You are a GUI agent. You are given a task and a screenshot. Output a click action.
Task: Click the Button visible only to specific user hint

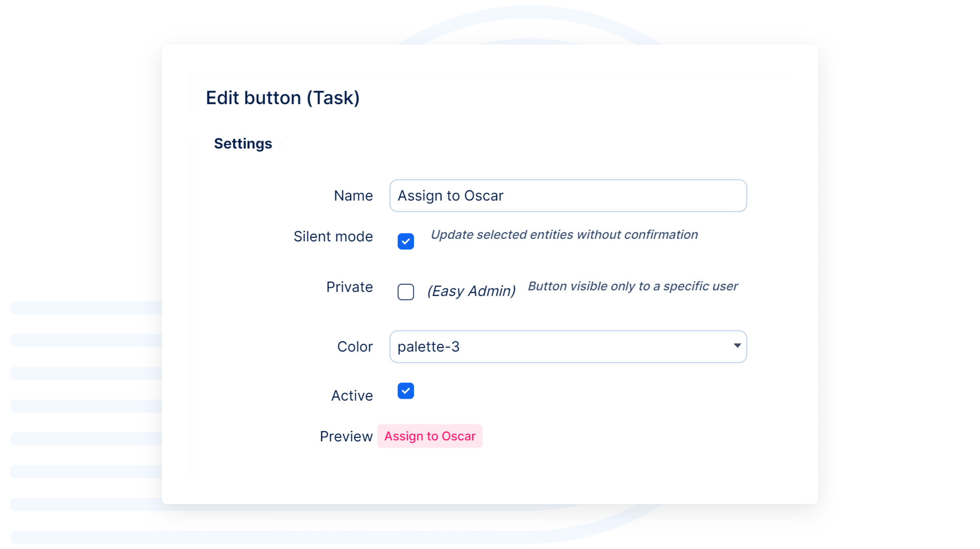[x=632, y=286]
